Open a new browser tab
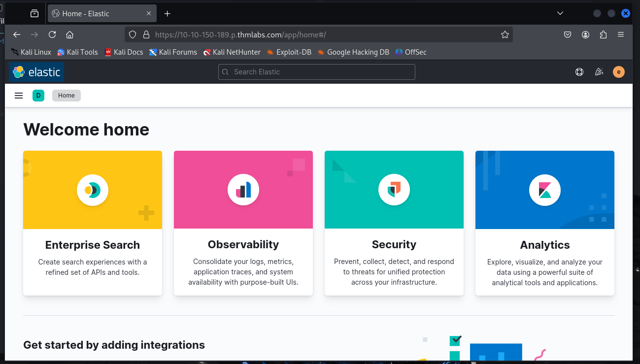Screen dimensions: 640x364 coord(167,14)
